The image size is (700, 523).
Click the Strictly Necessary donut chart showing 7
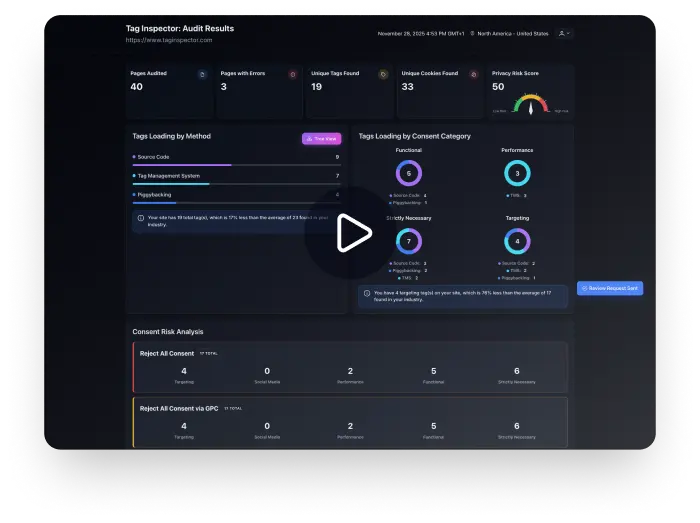(408, 241)
